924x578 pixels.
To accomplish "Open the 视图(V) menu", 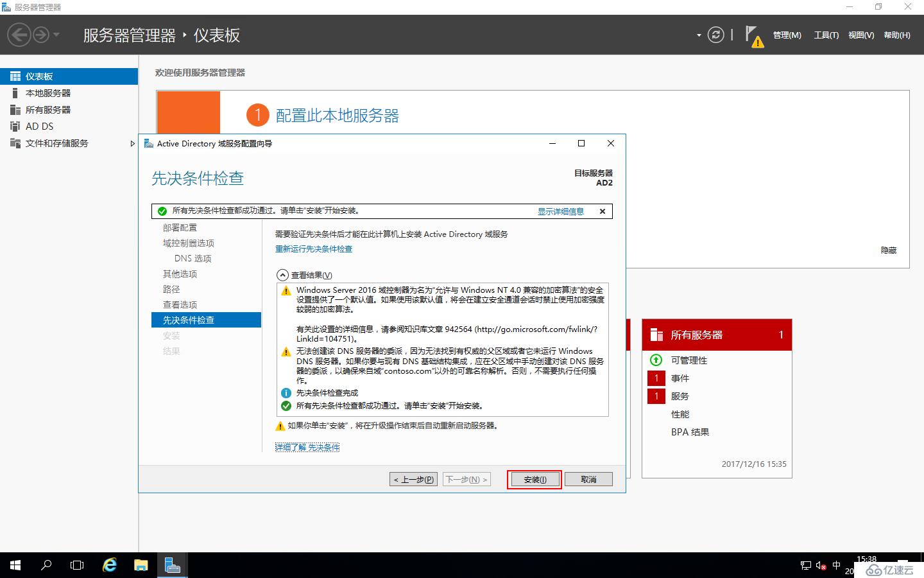I will 860,35.
